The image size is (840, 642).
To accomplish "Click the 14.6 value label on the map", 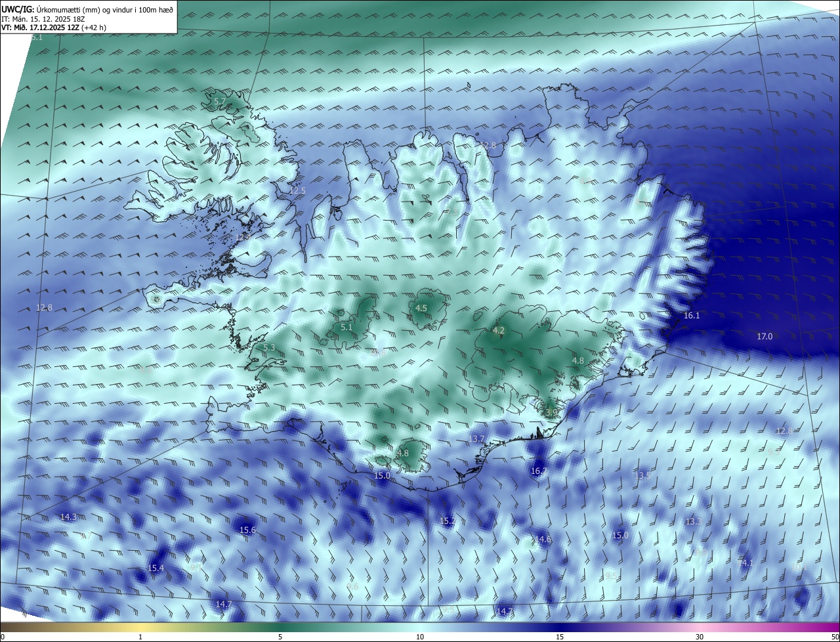I will coord(543,539).
